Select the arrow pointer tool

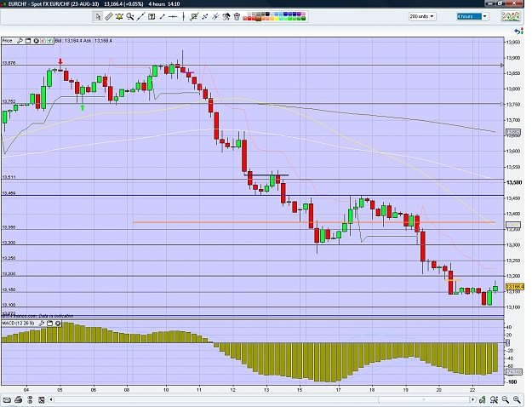pyautogui.click(x=98, y=16)
